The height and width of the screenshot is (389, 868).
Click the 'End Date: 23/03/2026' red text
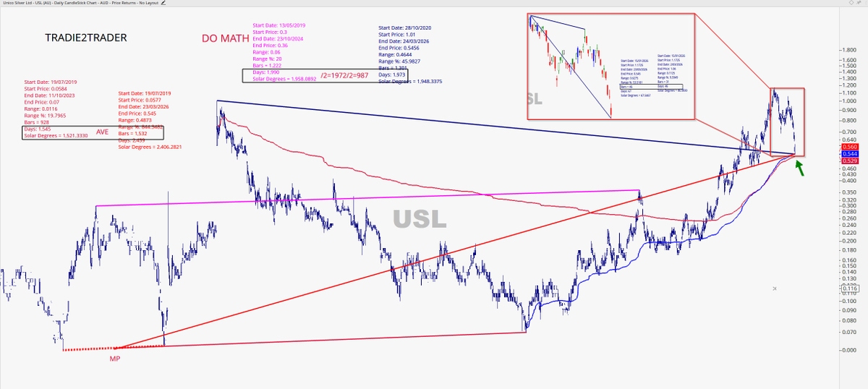(142, 106)
